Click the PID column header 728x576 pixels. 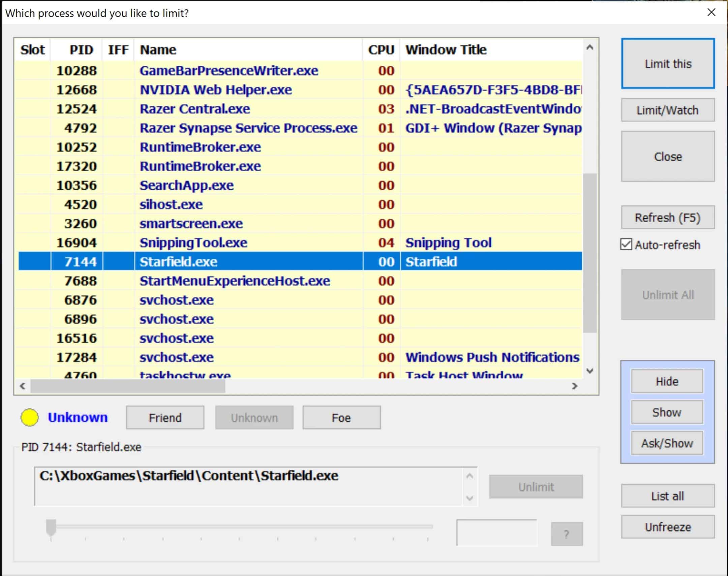[81, 50]
